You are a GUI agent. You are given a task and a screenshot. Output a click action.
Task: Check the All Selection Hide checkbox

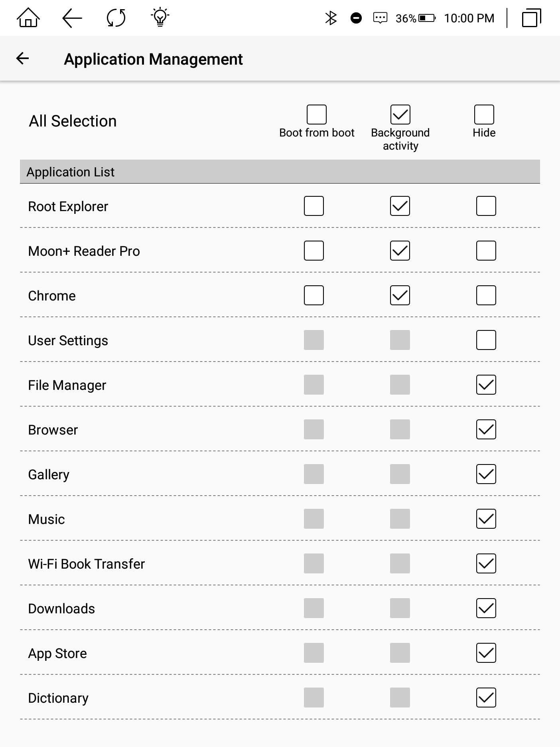tap(484, 115)
